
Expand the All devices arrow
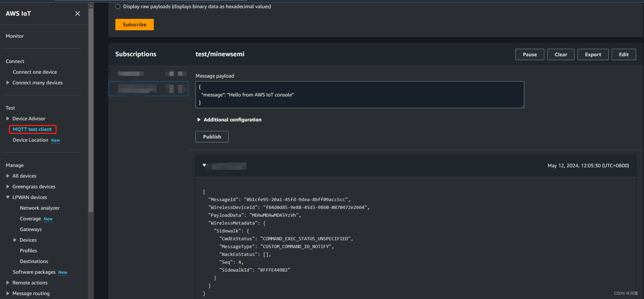pos(8,176)
